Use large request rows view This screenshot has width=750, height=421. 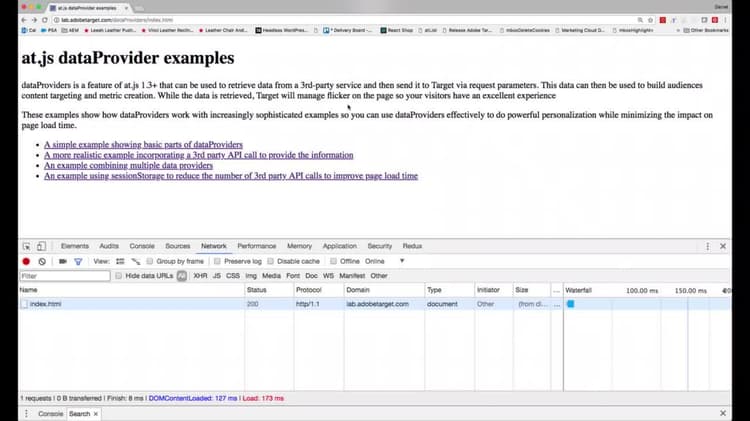[120, 262]
